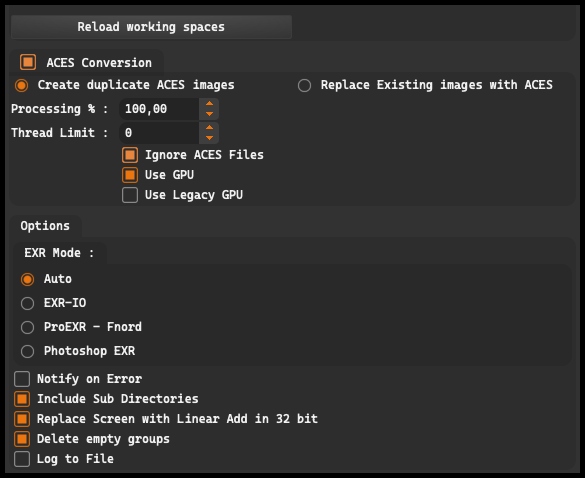Viewport: 585px width, 478px height.
Task: Select Create duplicate ACES images option
Action: 21,85
